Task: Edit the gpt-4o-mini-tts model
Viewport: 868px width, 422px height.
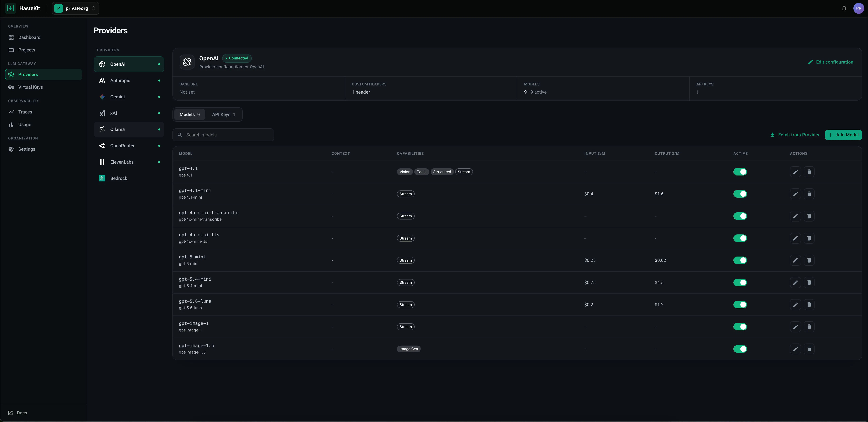Action: [x=795, y=238]
